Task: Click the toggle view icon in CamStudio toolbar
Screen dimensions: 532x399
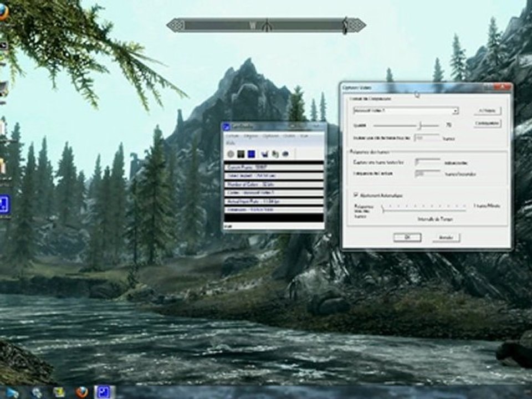Action: [x=265, y=155]
